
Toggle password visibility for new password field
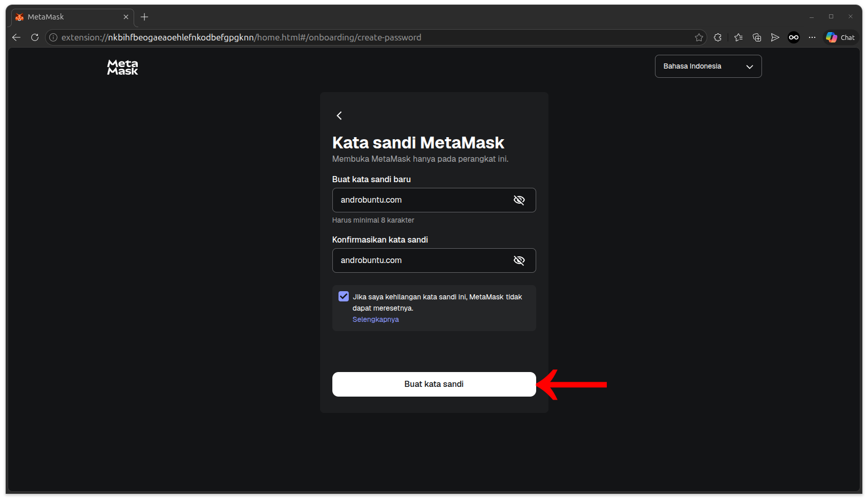[519, 200]
